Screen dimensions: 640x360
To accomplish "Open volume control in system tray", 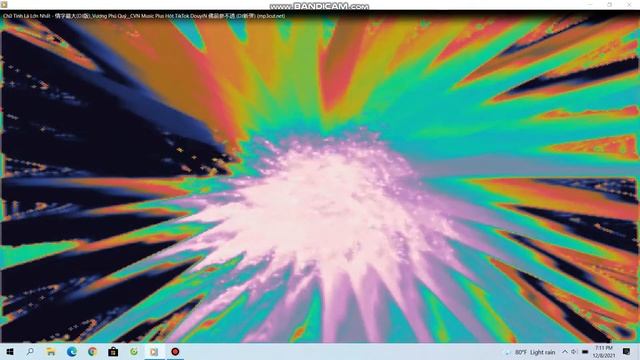I will [x=574, y=351].
